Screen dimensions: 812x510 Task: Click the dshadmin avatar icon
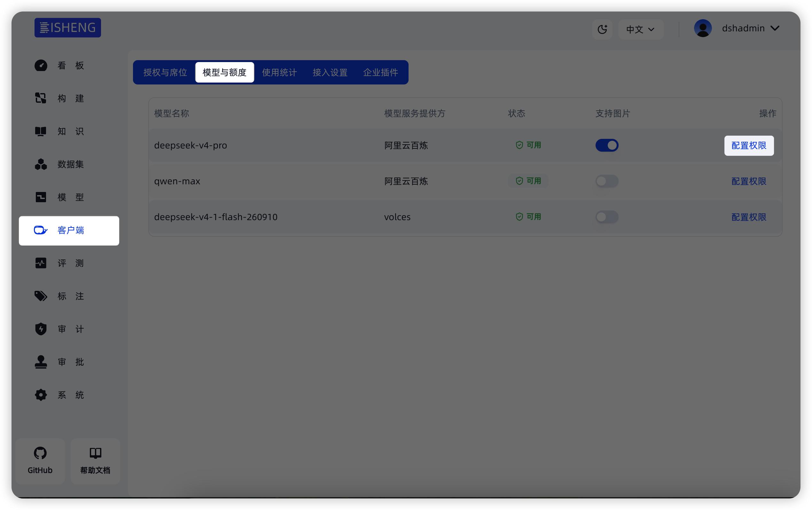[703, 28]
